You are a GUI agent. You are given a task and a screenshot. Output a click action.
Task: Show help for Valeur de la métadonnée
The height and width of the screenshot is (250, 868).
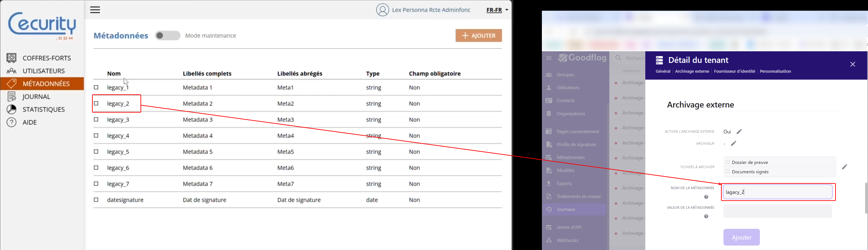[x=706, y=217]
